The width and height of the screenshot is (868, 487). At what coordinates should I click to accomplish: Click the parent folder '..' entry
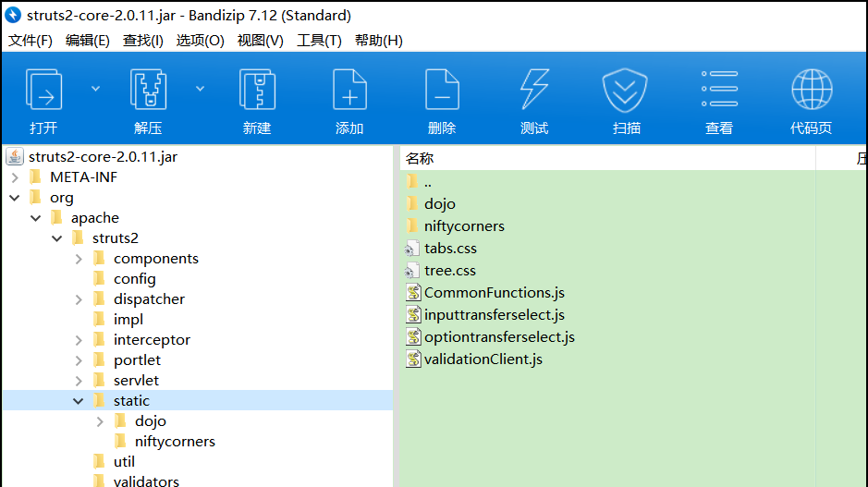(x=427, y=182)
